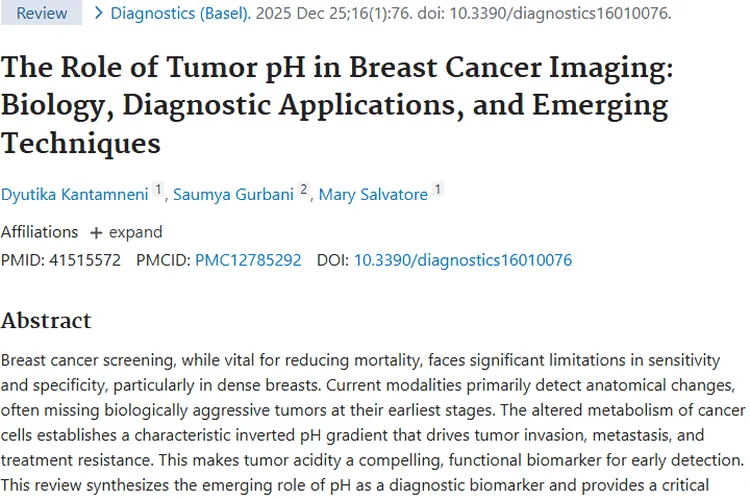The image size is (750, 500).
Task: Click the Review article type badge
Action: click(x=42, y=13)
